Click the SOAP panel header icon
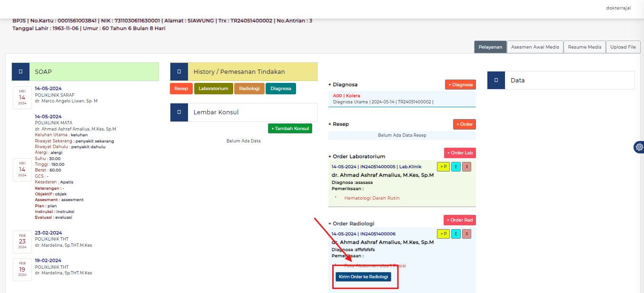The height and width of the screenshot is (293, 644). point(20,71)
